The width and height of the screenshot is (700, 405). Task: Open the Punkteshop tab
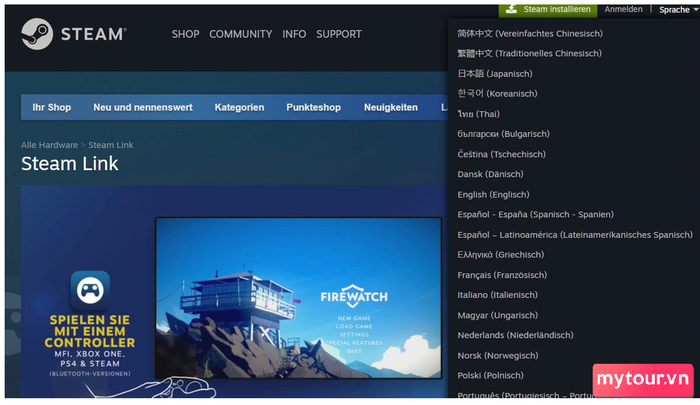tap(313, 107)
